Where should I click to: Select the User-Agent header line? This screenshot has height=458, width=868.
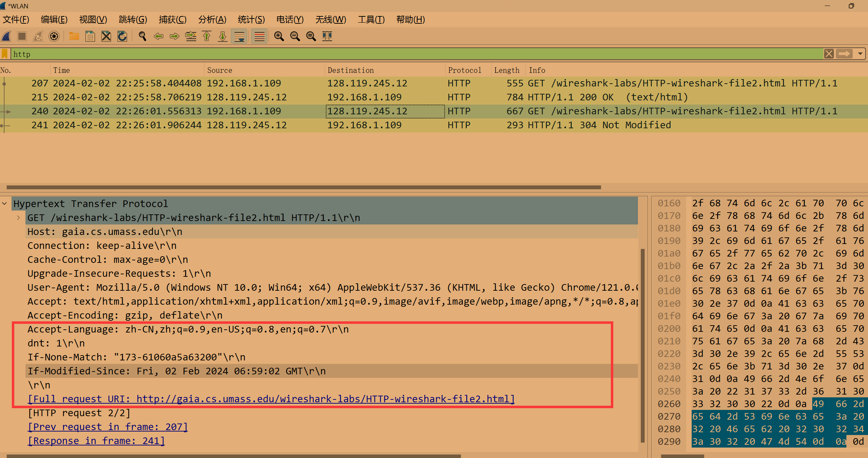click(332, 287)
